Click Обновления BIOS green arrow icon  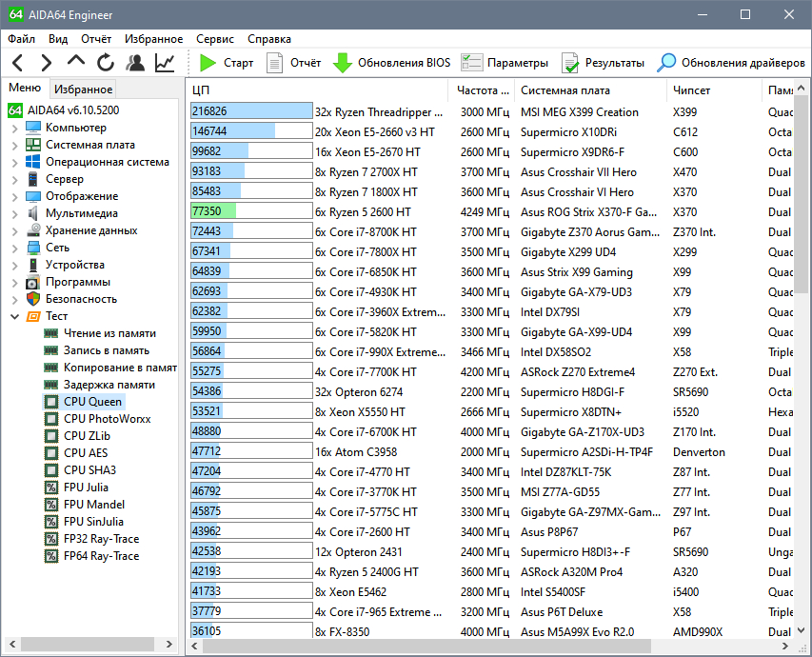pos(343,63)
